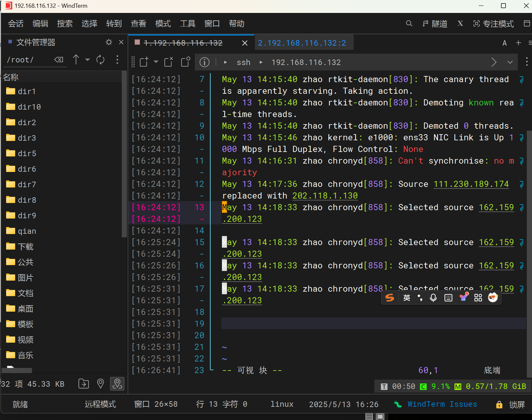Click the link 111.230.189.174
This screenshot has height=420, width=532.
point(471,184)
